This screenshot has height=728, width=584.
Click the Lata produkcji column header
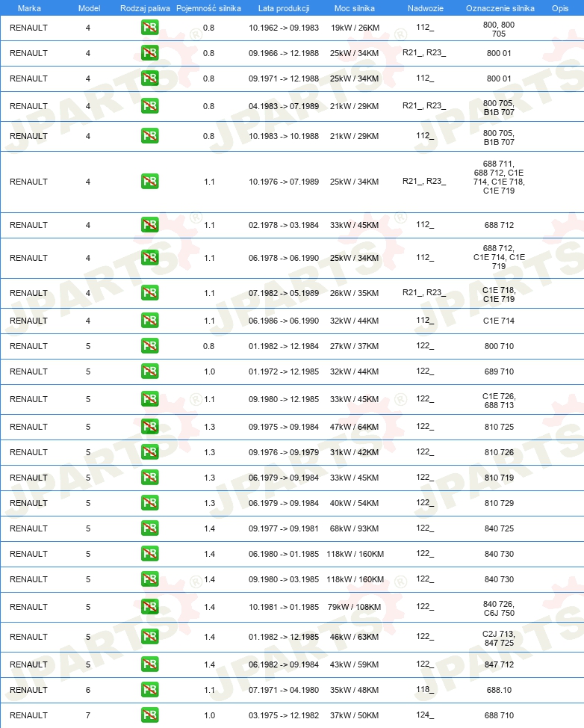pyautogui.click(x=284, y=8)
